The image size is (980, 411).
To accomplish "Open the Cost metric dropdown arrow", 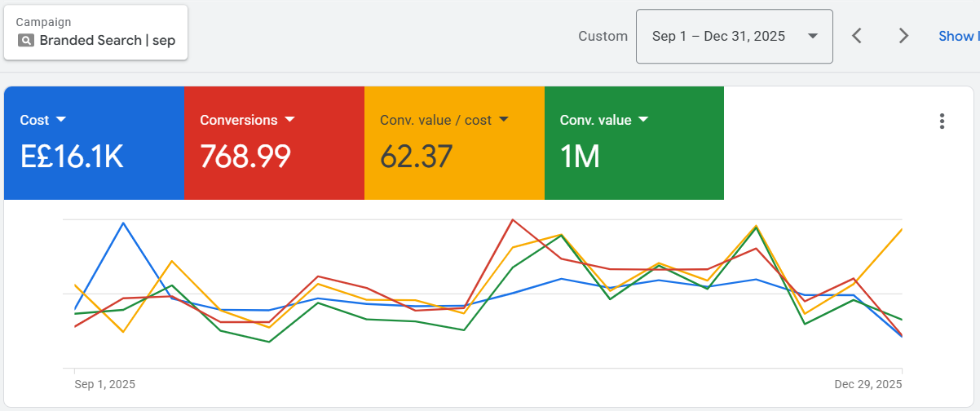I will 61,120.
